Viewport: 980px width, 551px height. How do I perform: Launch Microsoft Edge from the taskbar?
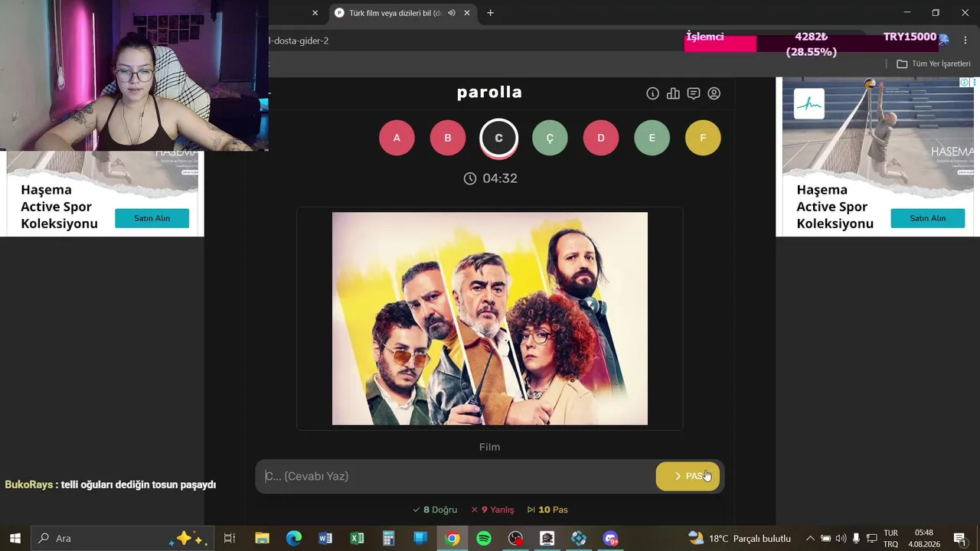click(x=294, y=538)
